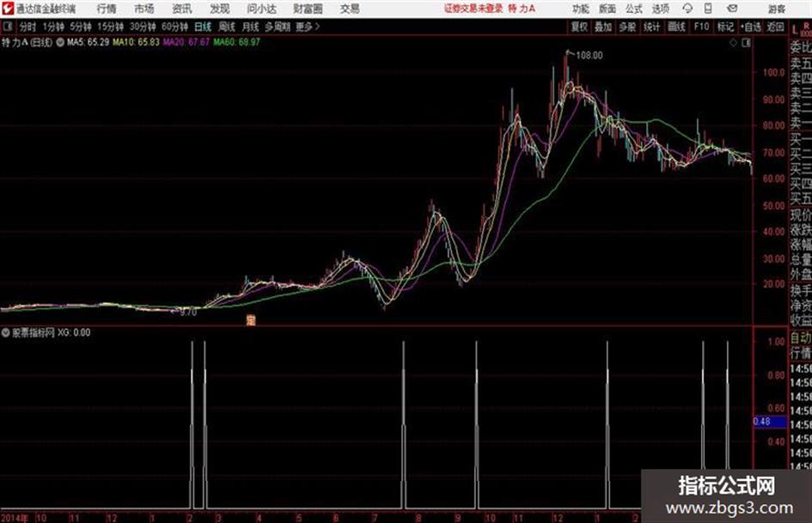Image resolution: width=812 pixels, height=523 pixels.
Task: Click the diamond icon at chart top-right
Action: pyautogui.click(x=733, y=43)
